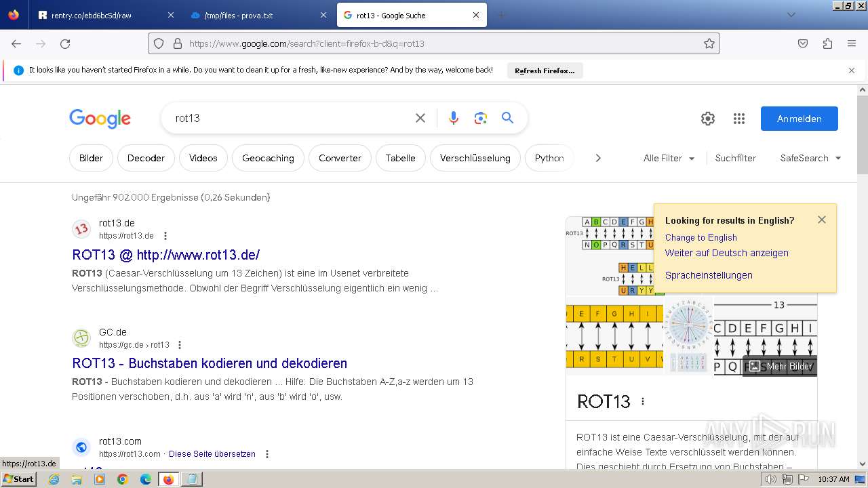Open Spracheinstellungen link
This screenshot has height=488, width=868.
(709, 275)
